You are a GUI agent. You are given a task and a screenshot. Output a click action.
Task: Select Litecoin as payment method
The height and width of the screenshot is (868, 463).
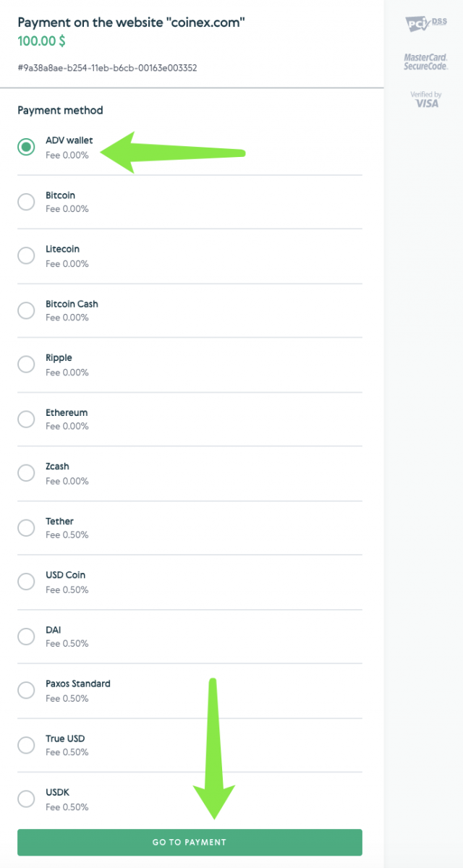click(x=26, y=255)
